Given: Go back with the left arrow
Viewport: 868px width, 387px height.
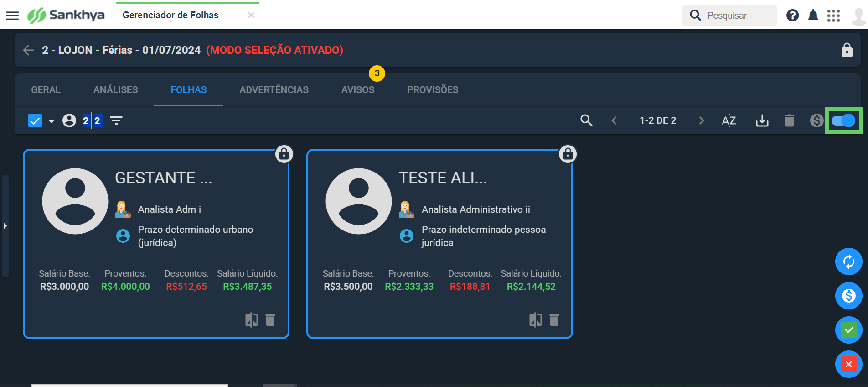Looking at the screenshot, I should coord(28,50).
